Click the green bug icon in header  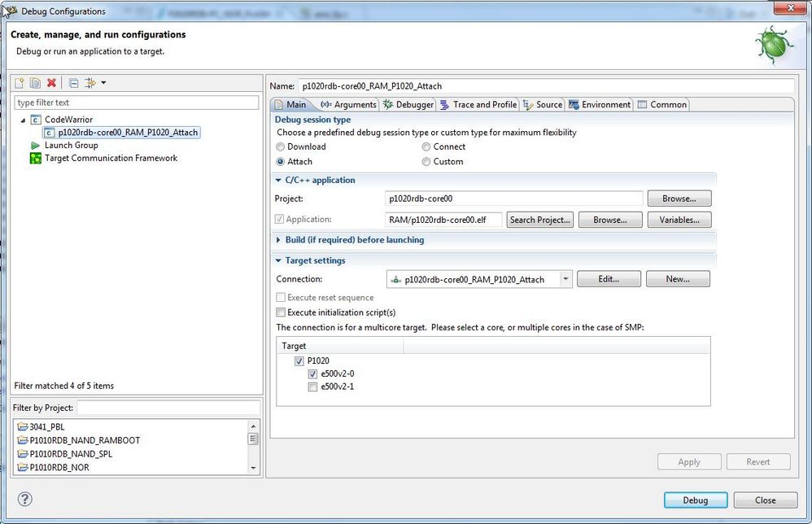coord(774,45)
